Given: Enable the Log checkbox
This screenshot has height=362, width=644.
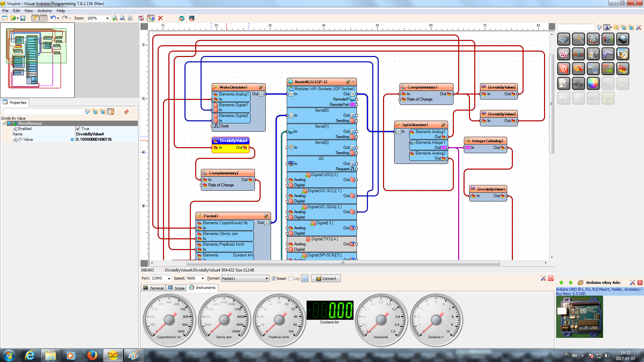Looking at the screenshot, I should (291, 279).
